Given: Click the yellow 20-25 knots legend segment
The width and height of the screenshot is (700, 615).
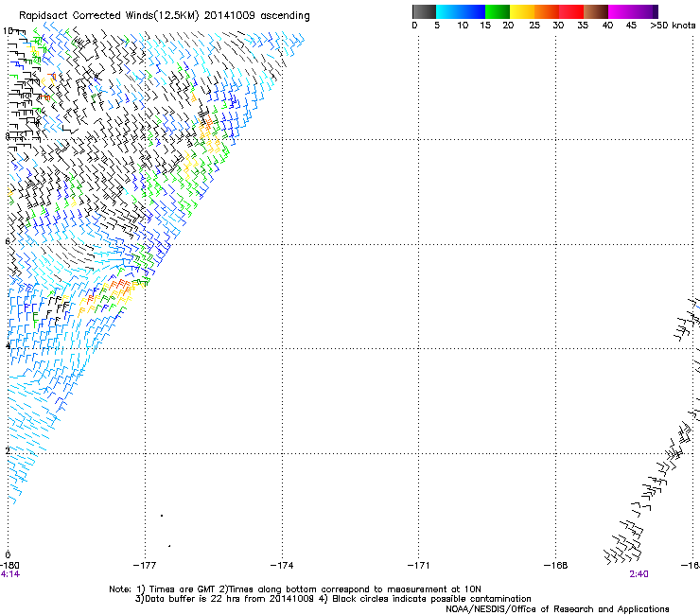Looking at the screenshot, I should pyautogui.click(x=522, y=11).
